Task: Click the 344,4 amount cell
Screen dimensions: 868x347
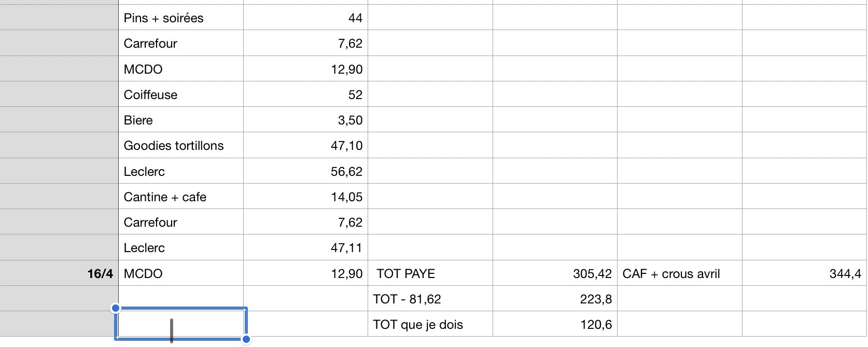Action: (804, 274)
